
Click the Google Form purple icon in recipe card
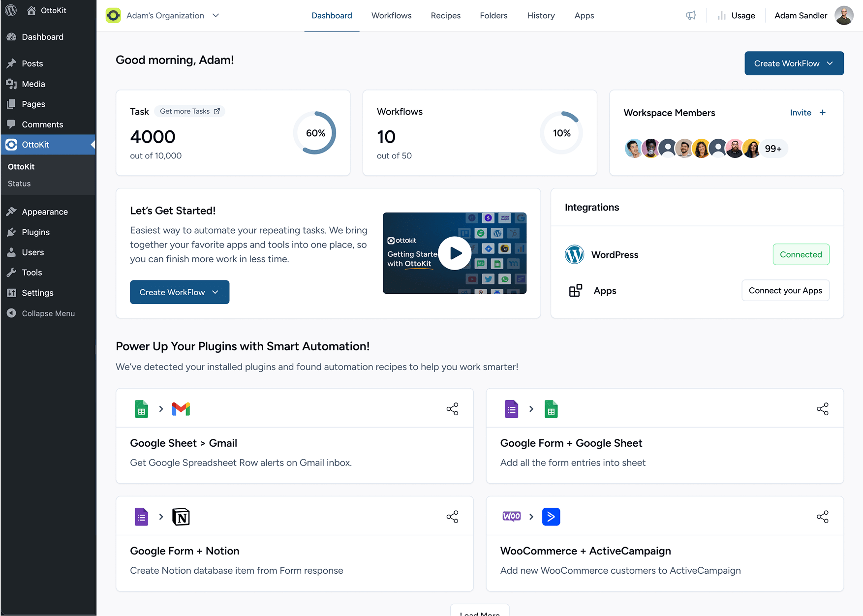click(x=511, y=408)
